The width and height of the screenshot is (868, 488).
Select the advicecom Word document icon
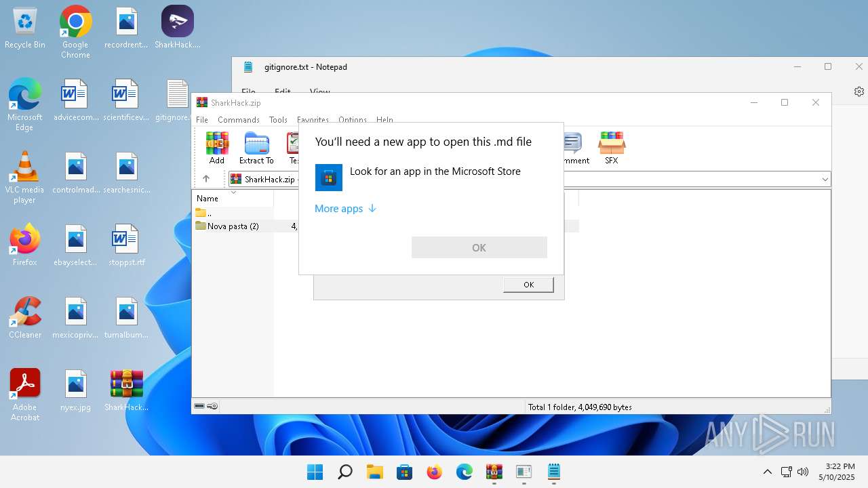(x=75, y=100)
